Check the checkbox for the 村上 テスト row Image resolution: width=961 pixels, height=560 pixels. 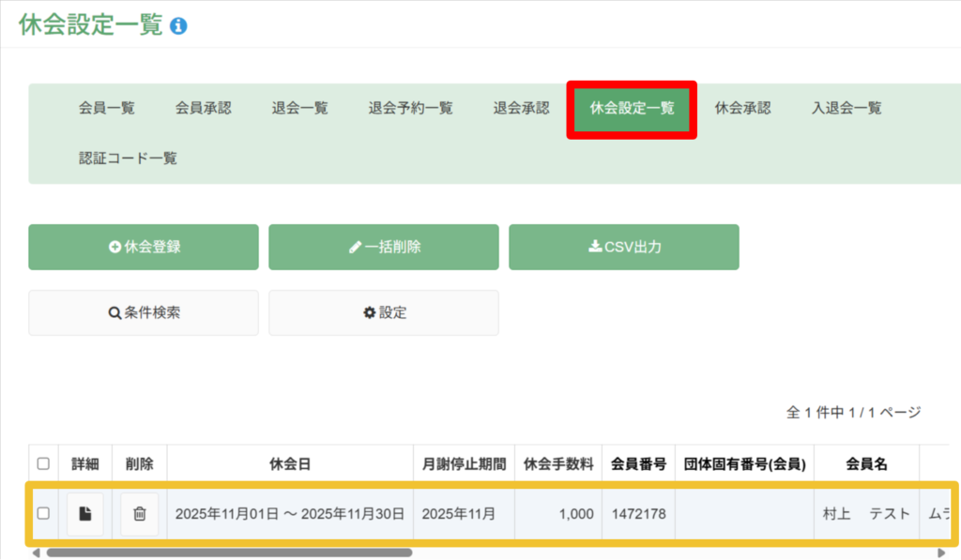(43, 513)
